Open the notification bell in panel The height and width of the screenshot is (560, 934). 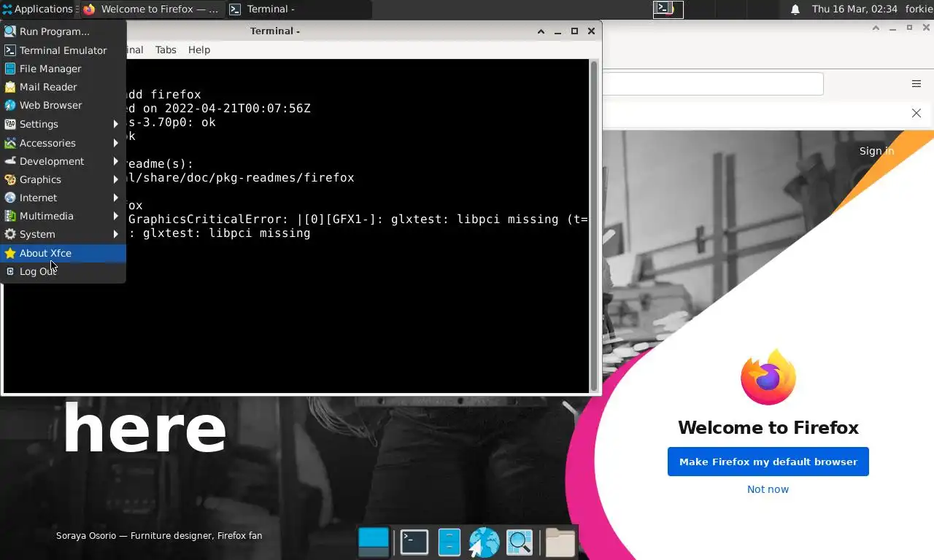795,9
